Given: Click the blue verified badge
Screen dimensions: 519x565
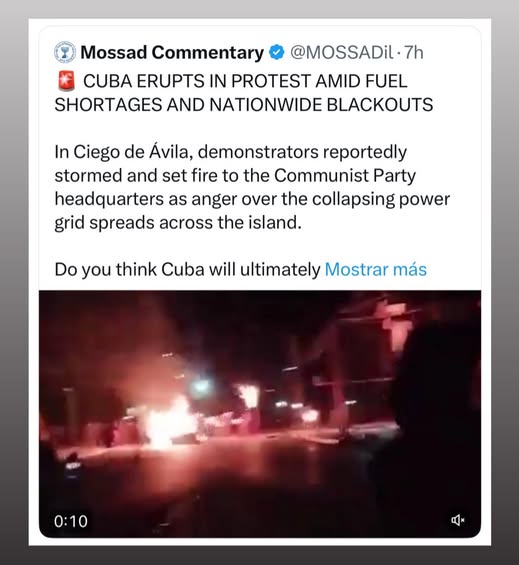Looking at the screenshot, I should (x=277, y=53).
